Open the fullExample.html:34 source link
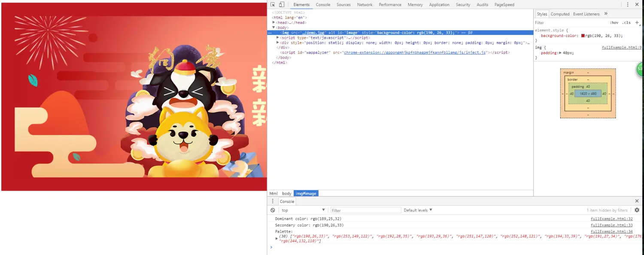 [x=611, y=232]
